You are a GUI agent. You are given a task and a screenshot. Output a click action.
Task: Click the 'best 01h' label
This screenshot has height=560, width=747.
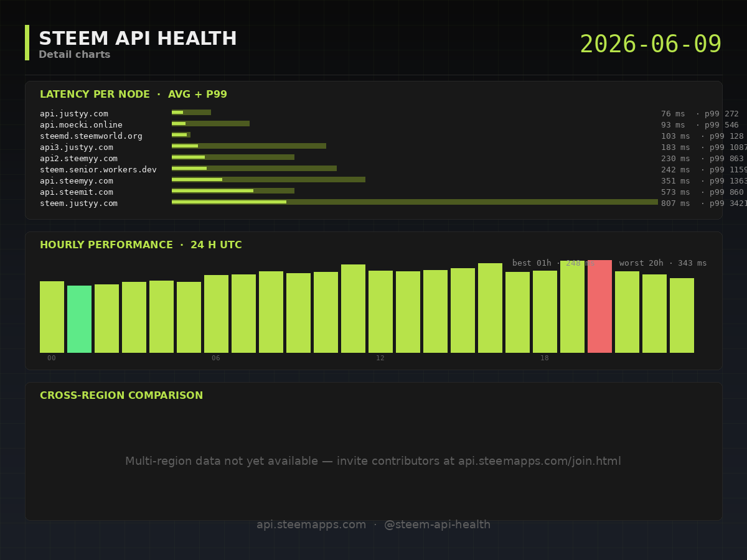click(532, 263)
